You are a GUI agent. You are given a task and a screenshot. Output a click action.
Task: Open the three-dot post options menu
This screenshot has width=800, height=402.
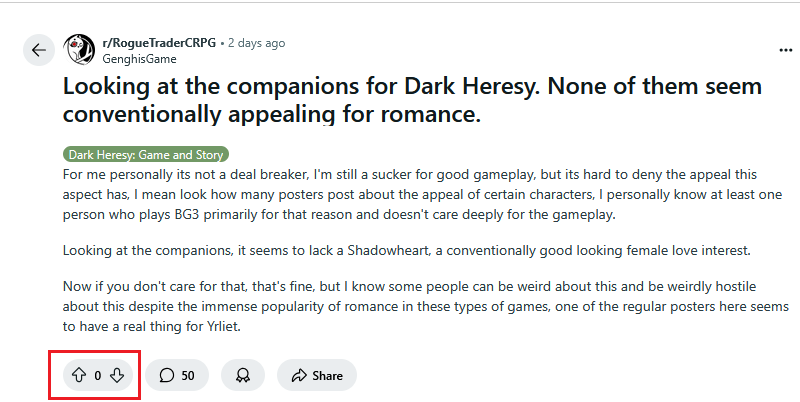pyautogui.click(x=785, y=49)
